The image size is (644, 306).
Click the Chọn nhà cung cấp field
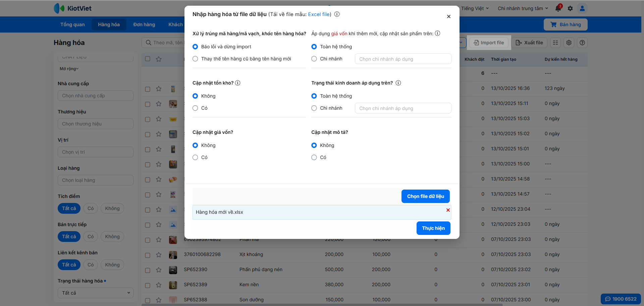[x=96, y=96]
